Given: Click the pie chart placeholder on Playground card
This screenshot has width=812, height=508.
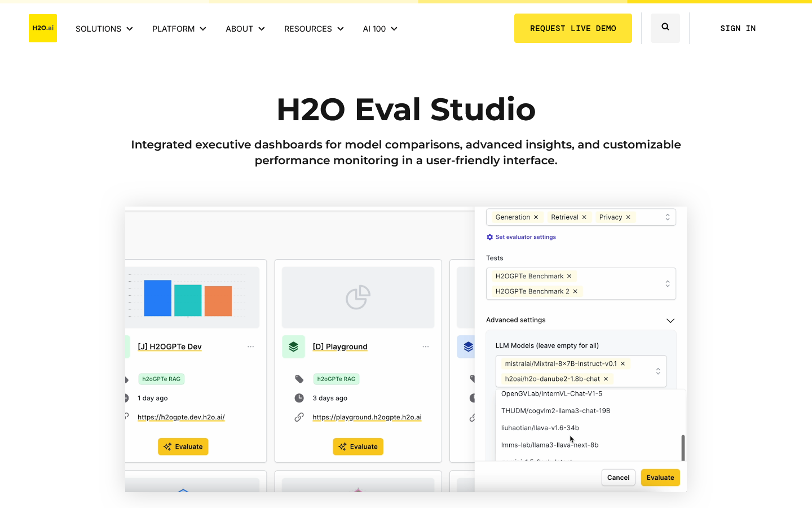Looking at the screenshot, I should (x=358, y=297).
